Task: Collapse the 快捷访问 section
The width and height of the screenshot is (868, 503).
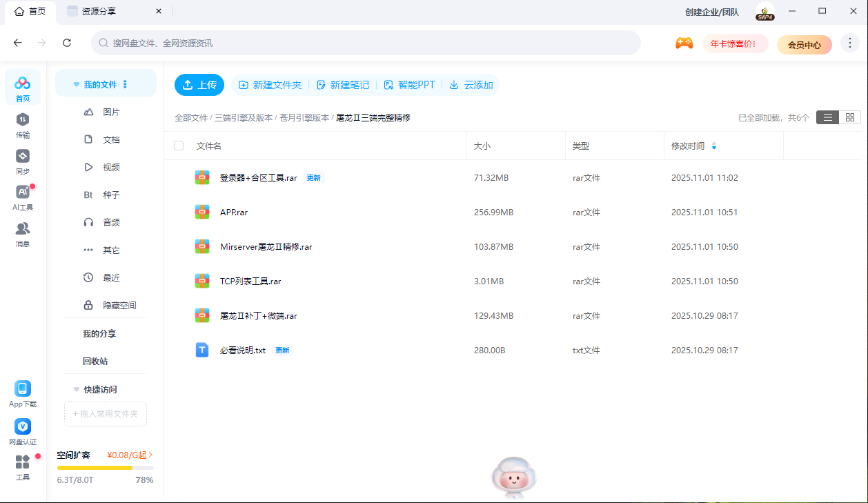Action: [76, 389]
